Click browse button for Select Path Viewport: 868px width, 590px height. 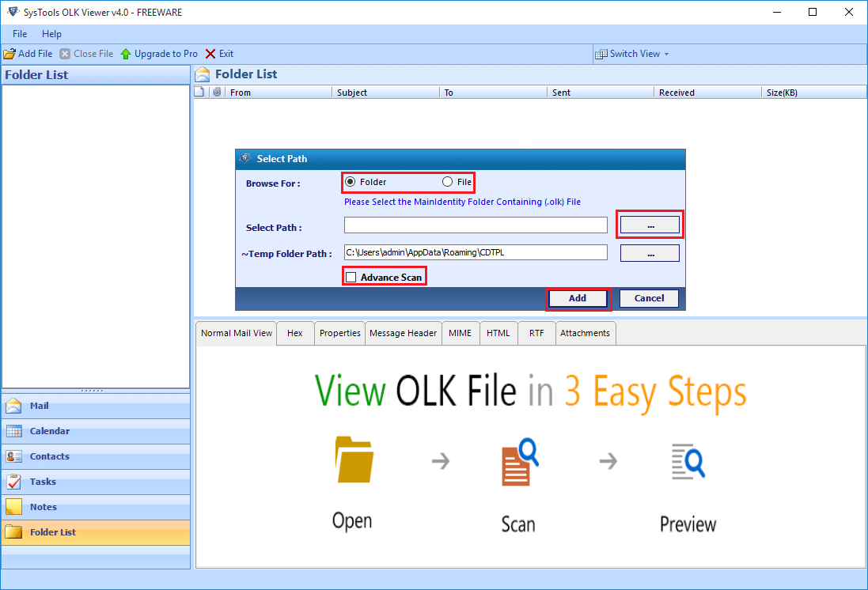[650, 225]
